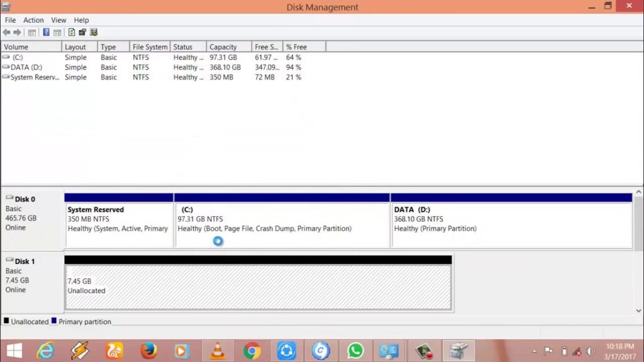Click the Show/Hide Console Tree icon
The image size is (644, 362).
point(31,33)
